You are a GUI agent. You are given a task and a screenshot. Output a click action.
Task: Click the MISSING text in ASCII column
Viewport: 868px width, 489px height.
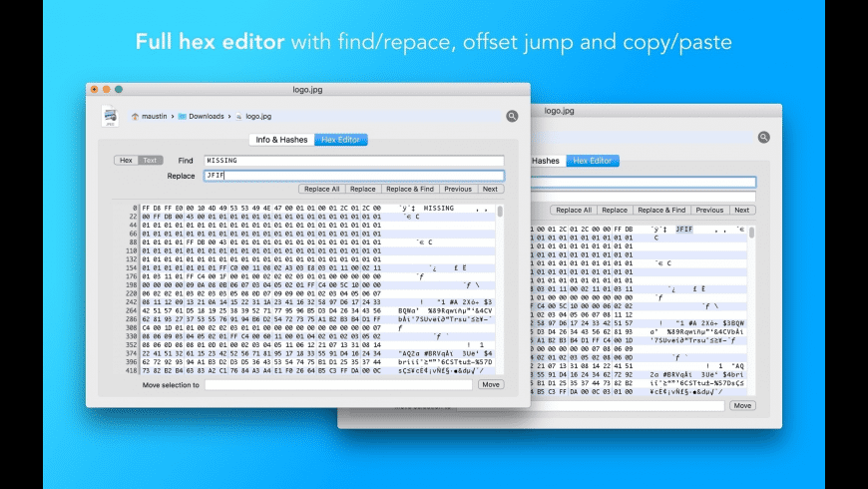click(x=438, y=209)
